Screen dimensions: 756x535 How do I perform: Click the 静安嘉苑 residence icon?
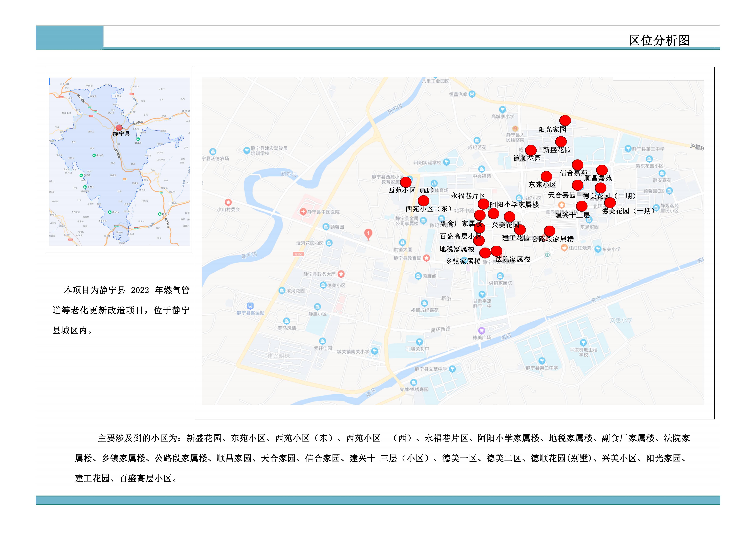662,173
